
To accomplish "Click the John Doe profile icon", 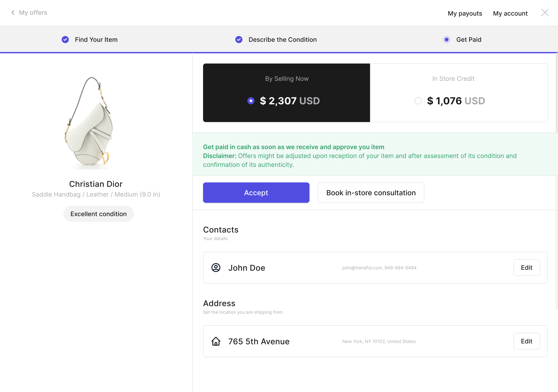I will (x=216, y=267).
